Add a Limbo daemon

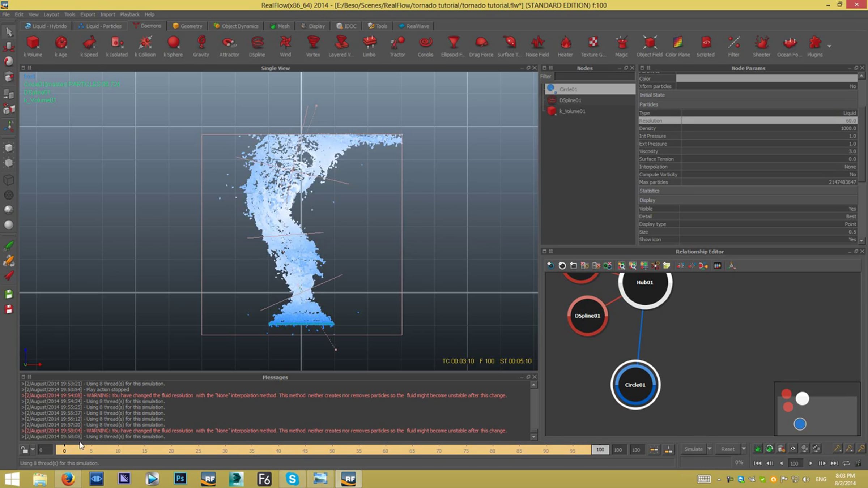(369, 46)
